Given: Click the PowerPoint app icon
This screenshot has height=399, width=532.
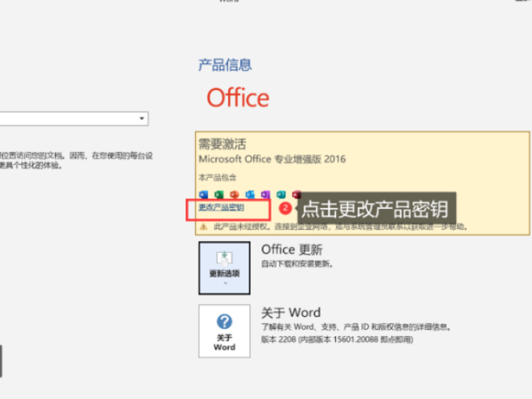Looking at the screenshot, I should (x=234, y=195).
